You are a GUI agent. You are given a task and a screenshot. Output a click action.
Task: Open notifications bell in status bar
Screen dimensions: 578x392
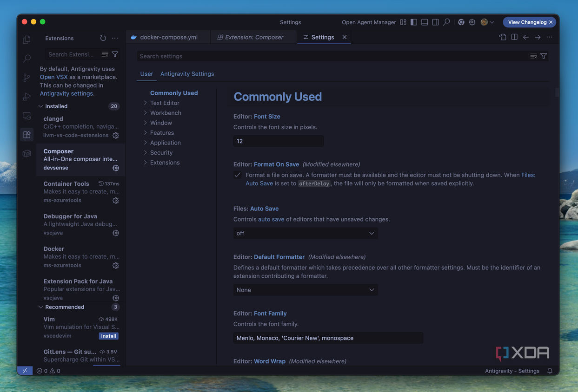(x=550, y=371)
